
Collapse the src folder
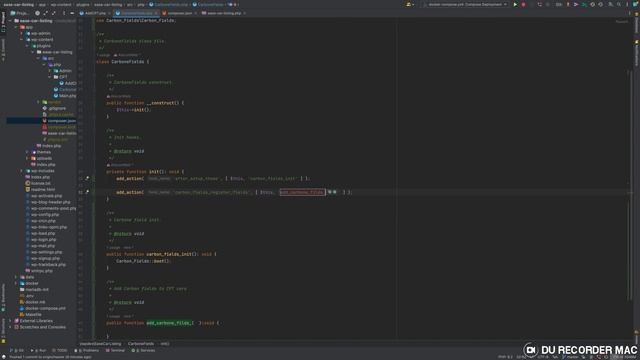[x=39, y=58]
